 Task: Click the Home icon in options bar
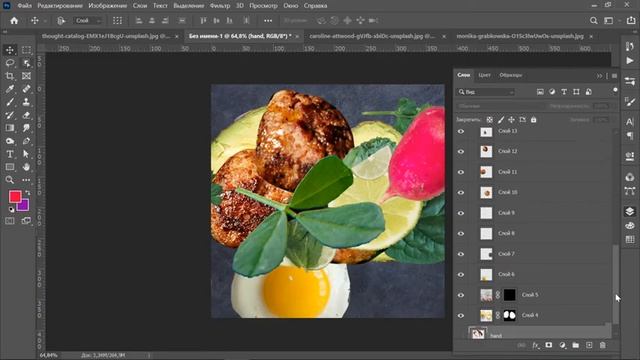(x=14, y=20)
